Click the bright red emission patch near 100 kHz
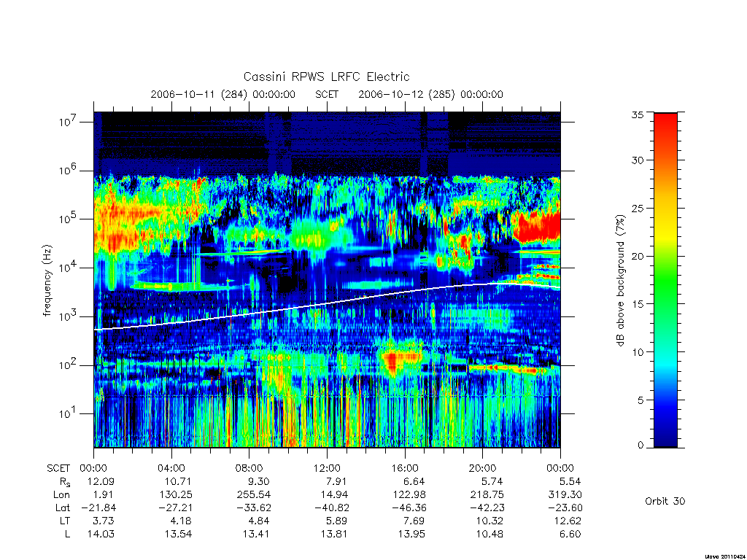The width and height of the screenshot is (747, 560). click(536, 227)
